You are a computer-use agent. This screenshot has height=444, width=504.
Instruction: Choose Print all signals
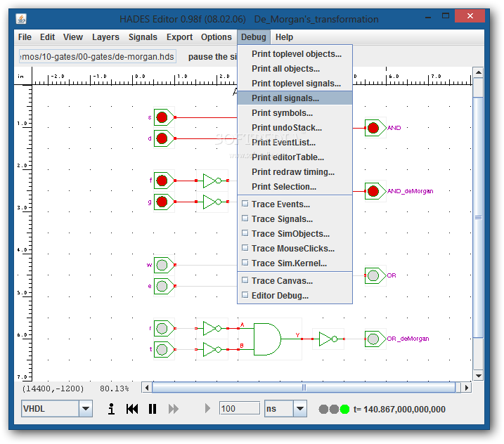tap(295, 98)
